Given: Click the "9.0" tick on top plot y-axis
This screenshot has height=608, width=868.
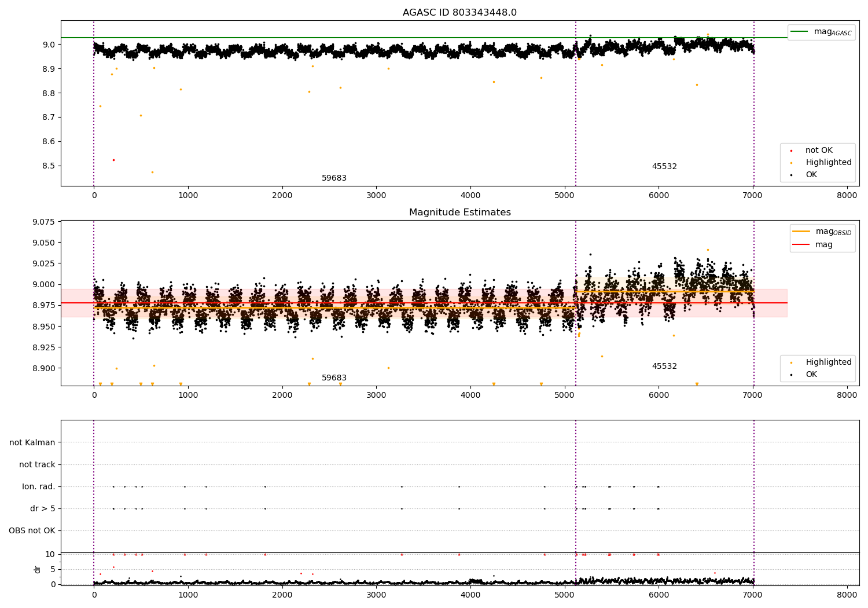Looking at the screenshot, I should (49, 45).
